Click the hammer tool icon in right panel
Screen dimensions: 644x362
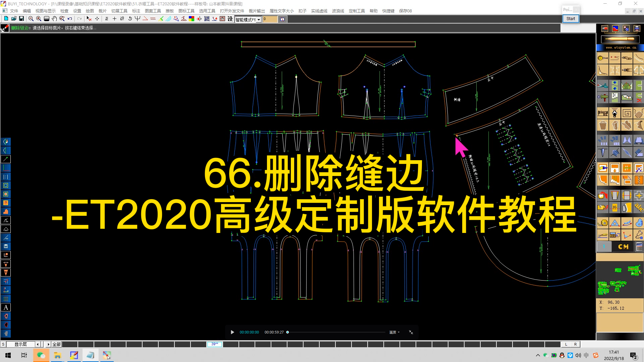pyautogui.click(x=603, y=98)
